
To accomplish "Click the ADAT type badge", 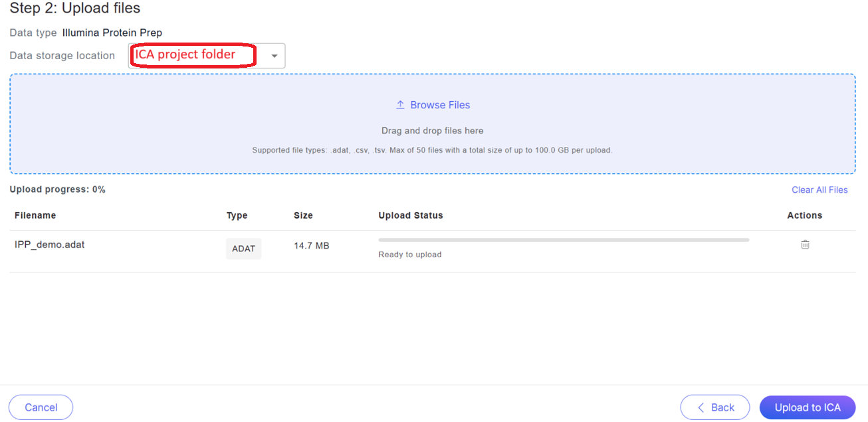I will click(243, 249).
